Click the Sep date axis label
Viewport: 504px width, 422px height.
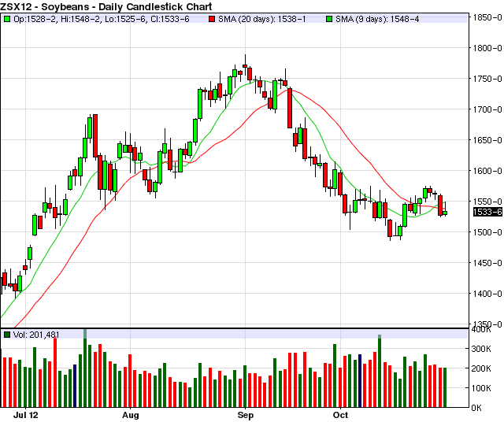click(x=245, y=415)
